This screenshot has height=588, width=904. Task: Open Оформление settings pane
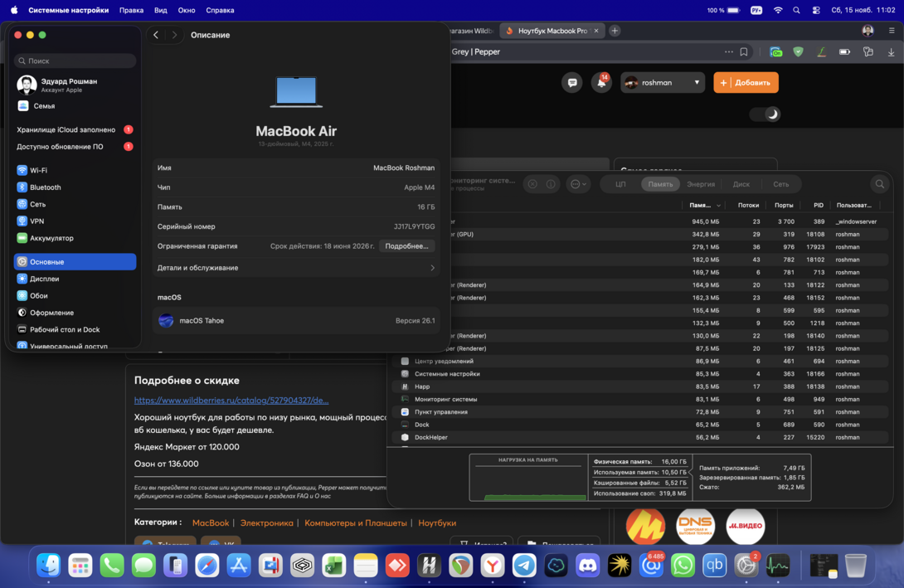75,313
